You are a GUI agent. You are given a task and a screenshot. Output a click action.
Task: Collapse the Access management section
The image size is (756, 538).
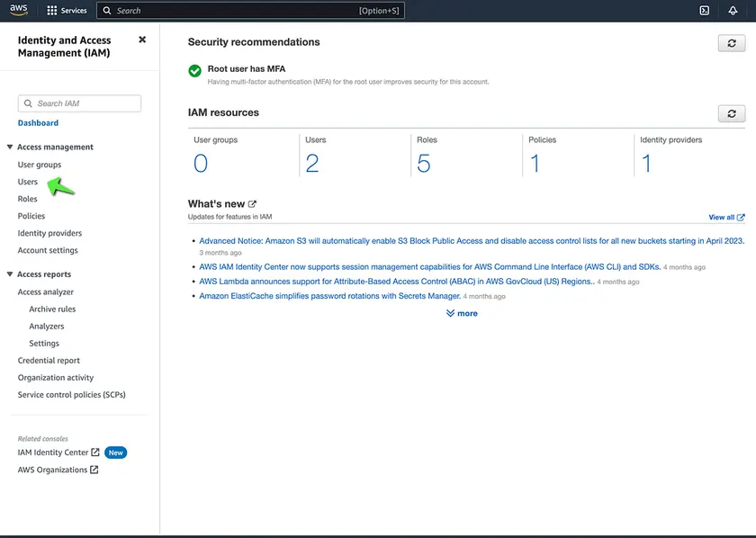tap(10, 147)
